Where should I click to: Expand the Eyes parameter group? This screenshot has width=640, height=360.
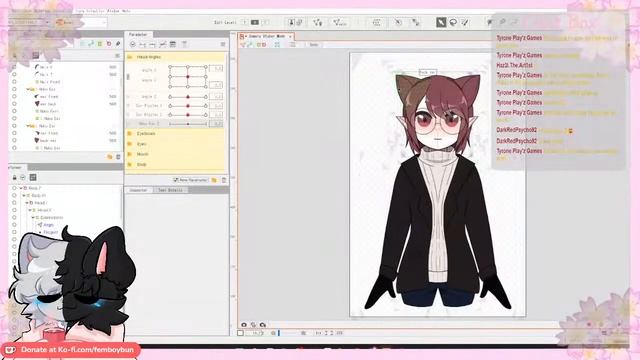(130, 144)
